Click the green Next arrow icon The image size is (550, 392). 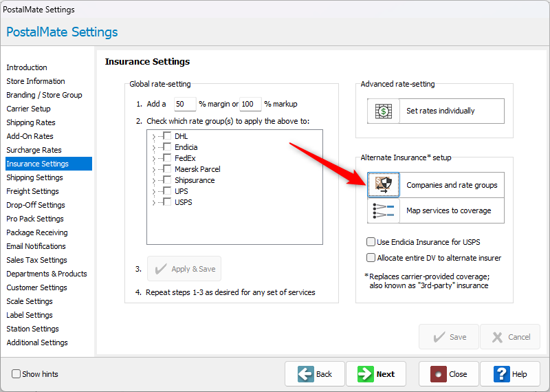[x=365, y=374]
